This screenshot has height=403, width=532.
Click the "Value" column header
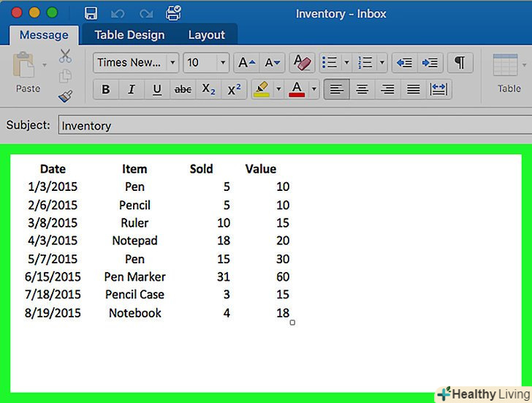click(x=261, y=169)
